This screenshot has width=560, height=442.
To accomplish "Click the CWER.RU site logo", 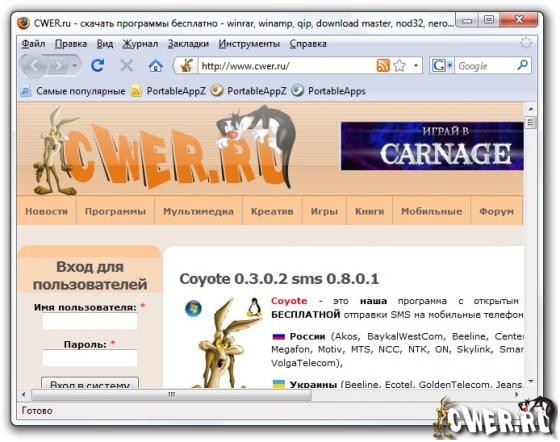I will [164, 150].
